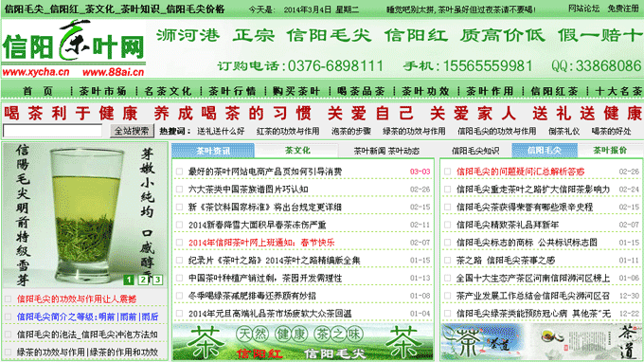
Task: Open 购买茶叶 in the navigation bar
Action: pyautogui.click(x=296, y=91)
